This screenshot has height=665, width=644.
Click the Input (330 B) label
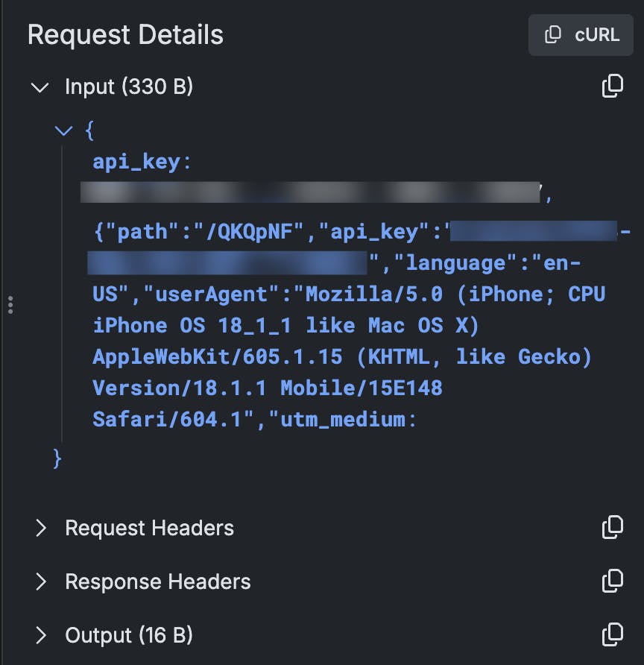point(129,87)
